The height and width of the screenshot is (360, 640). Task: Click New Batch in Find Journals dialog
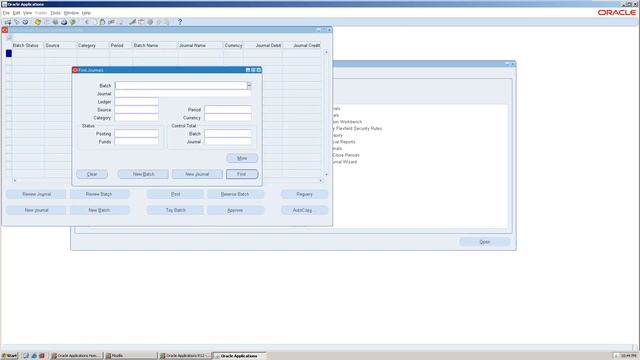coord(143,174)
